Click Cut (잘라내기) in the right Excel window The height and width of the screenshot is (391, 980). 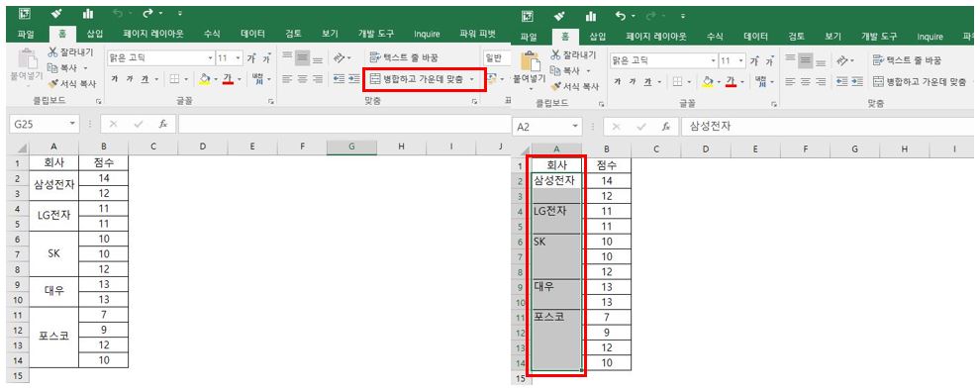click(574, 55)
